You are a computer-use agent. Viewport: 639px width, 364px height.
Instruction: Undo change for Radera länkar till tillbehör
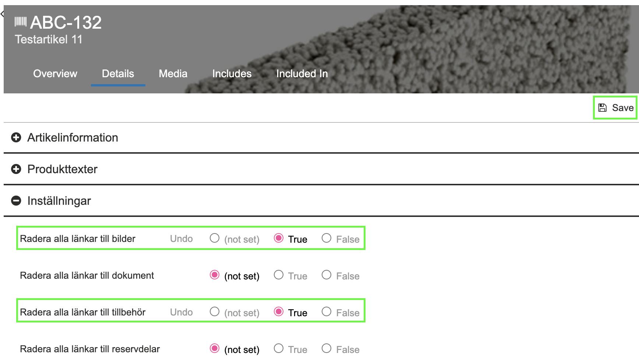181,312
